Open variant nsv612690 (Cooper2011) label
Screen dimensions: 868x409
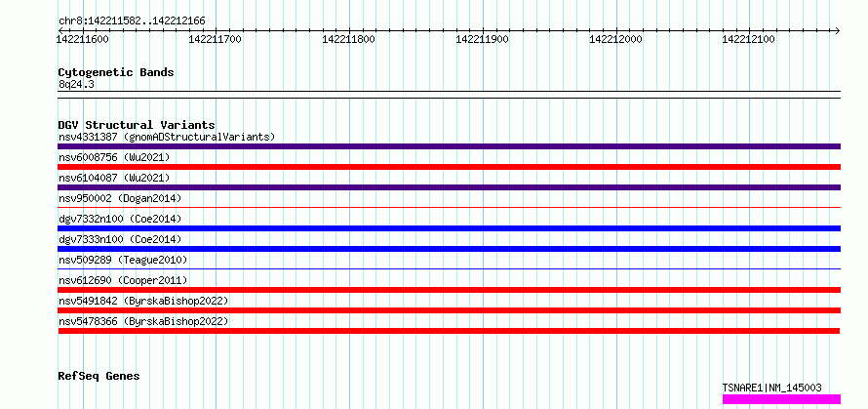click(x=123, y=280)
